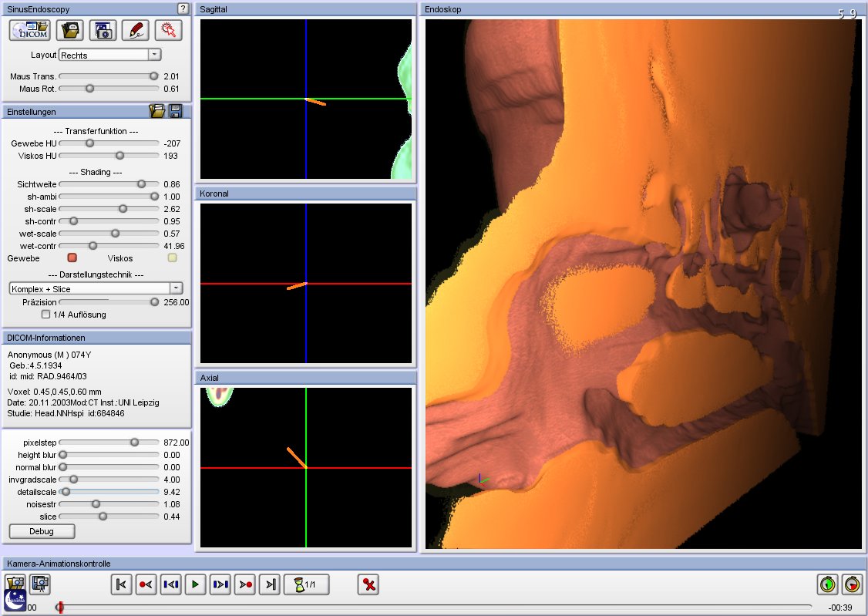868x616 pixels.
Task: Jump to the first animation frame
Action: coord(121,584)
